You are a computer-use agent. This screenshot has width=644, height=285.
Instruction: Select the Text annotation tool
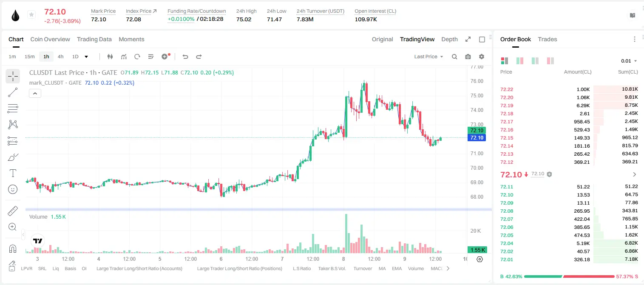pos(13,173)
